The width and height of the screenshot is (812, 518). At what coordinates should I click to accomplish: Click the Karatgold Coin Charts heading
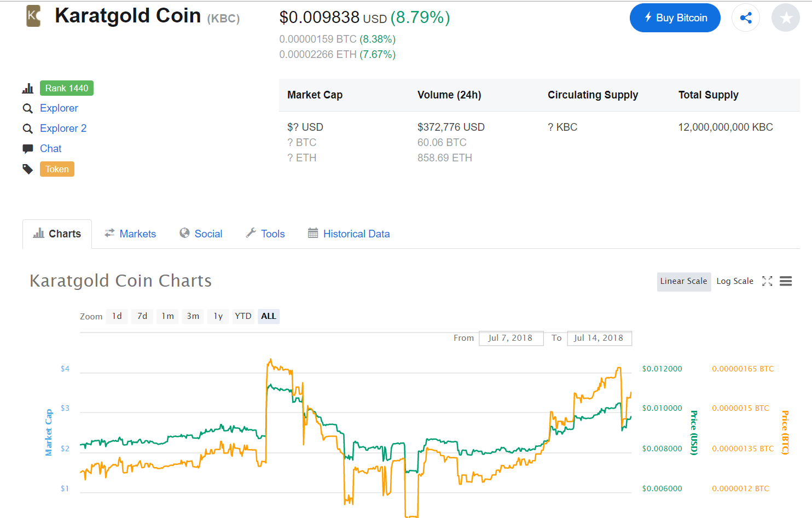120,281
